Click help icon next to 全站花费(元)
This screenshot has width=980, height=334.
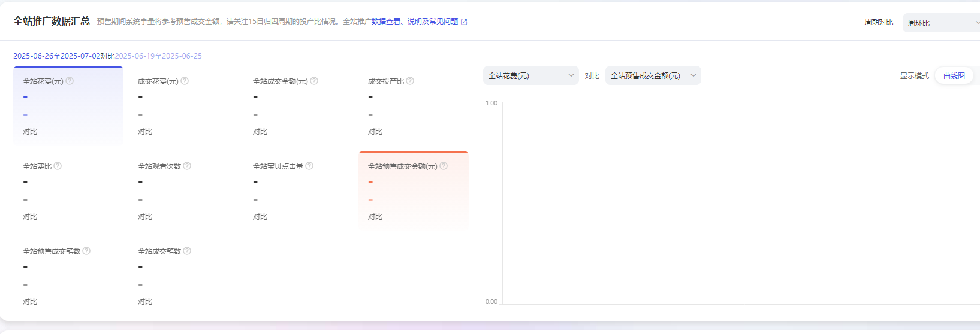(x=70, y=81)
